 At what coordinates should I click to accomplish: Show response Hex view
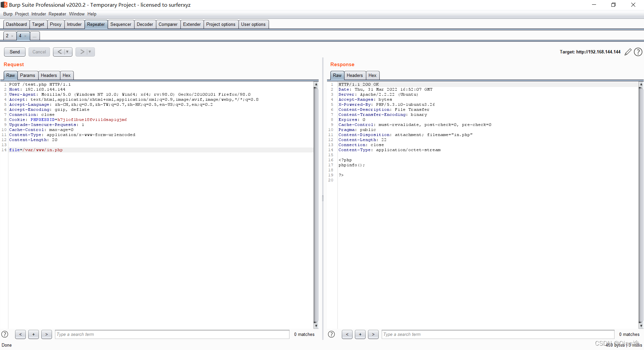(x=373, y=75)
